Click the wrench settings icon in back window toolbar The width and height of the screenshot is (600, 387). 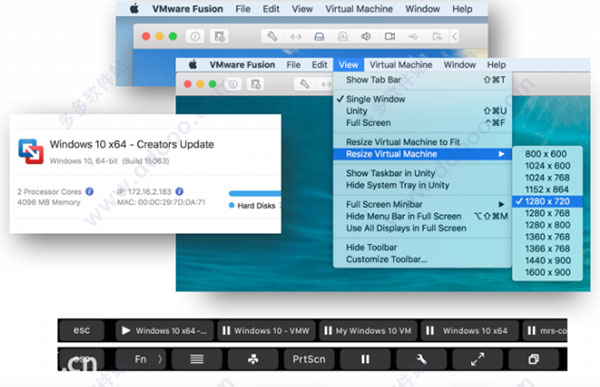pyautogui.click(x=272, y=36)
